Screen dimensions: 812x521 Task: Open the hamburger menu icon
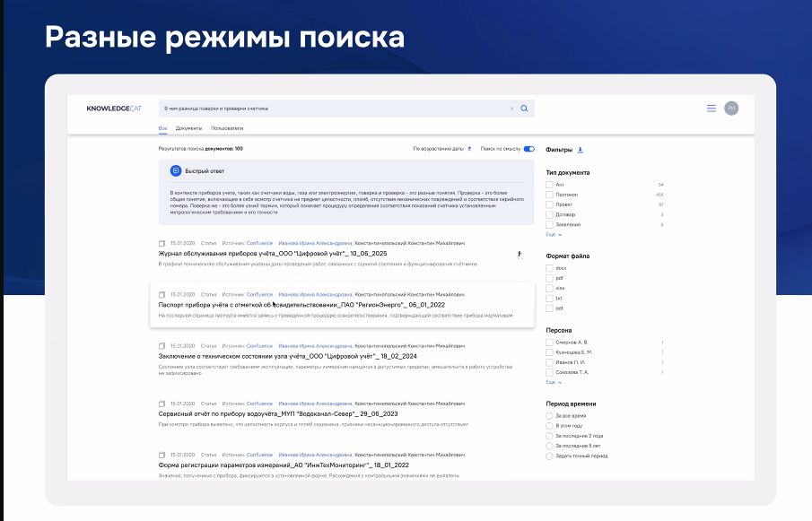[x=712, y=109]
